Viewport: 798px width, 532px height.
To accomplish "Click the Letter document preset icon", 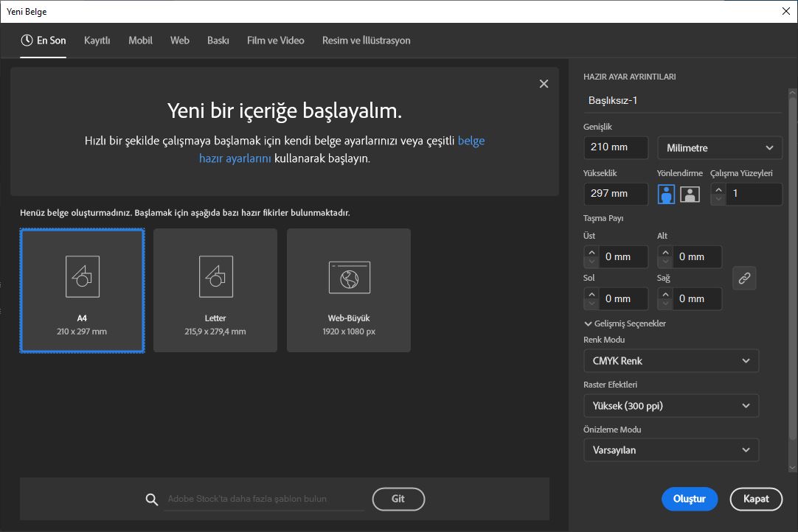I will [216, 276].
